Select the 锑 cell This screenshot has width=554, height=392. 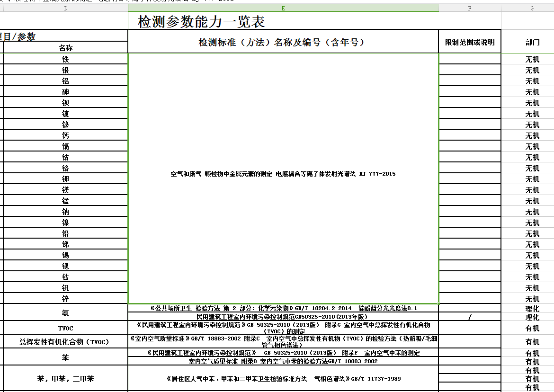pos(65,244)
